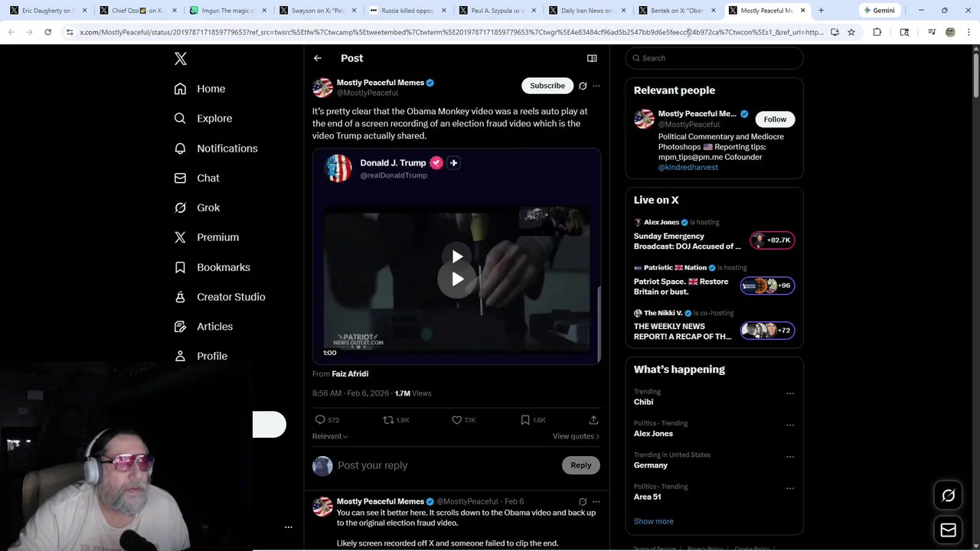
Task: Close the Mostly Peaceful Memes tab
Action: point(803,11)
